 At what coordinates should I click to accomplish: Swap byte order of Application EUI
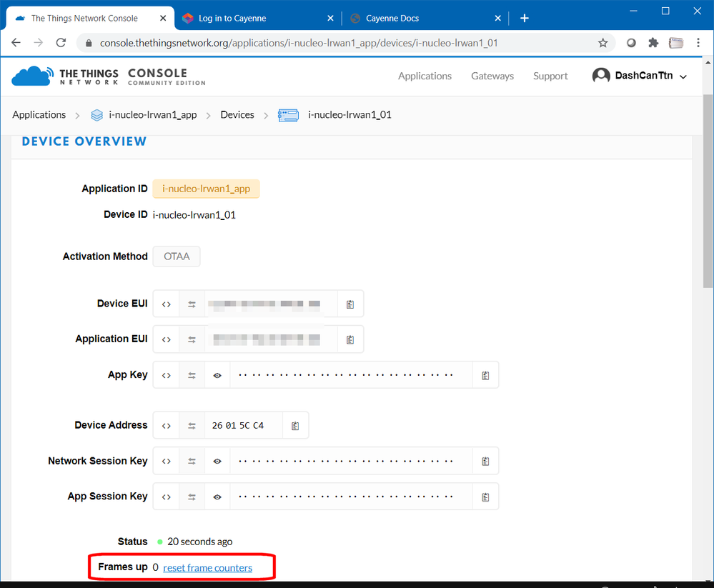click(192, 339)
